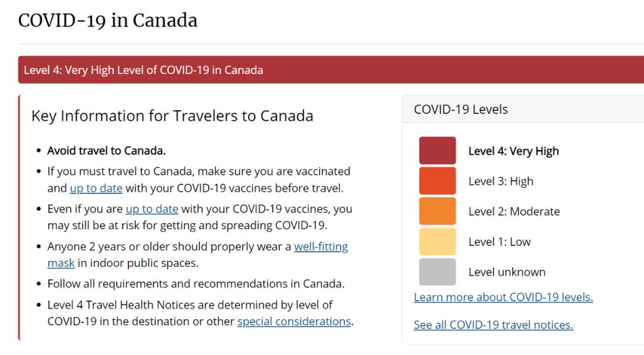The image size is (644, 355).
Task: Click the 'COVID-19 in Canada' page title
Action: 108,21
